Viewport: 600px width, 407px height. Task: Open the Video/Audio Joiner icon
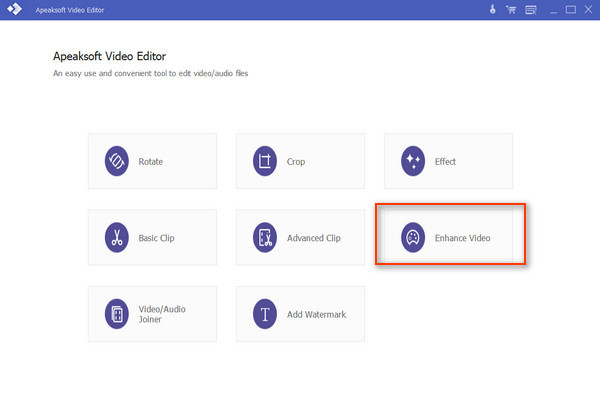click(x=117, y=314)
